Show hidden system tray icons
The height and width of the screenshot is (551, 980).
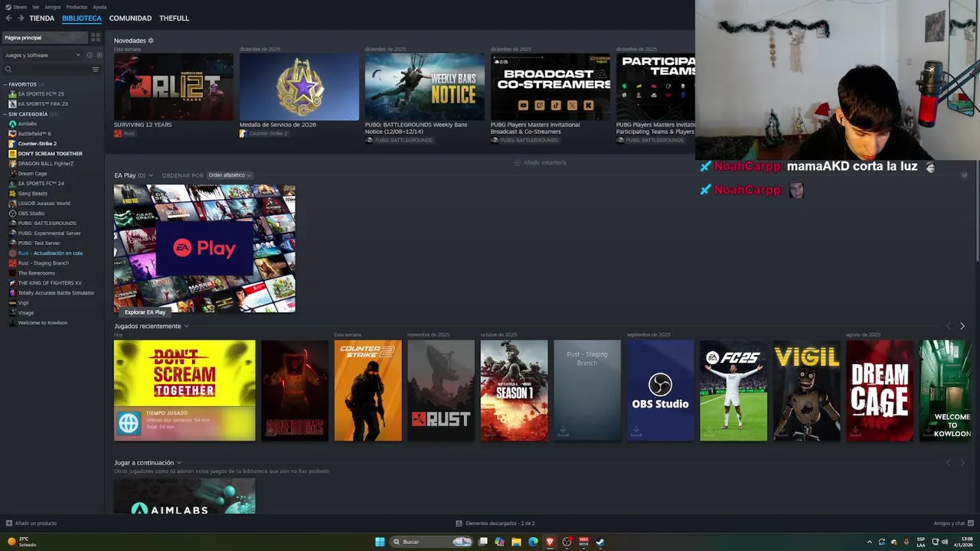(869, 542)
